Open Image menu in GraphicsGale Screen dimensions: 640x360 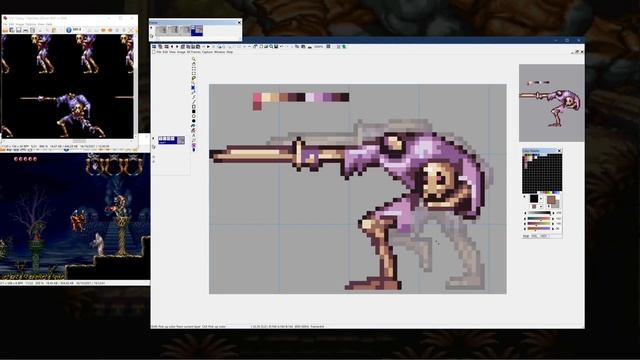[x=181, y=52]
